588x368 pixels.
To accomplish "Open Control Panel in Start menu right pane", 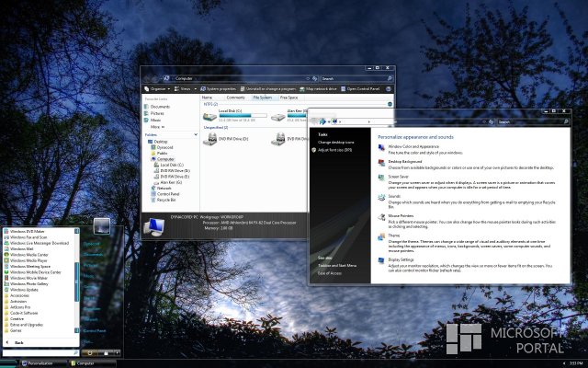I will [95, 331].
